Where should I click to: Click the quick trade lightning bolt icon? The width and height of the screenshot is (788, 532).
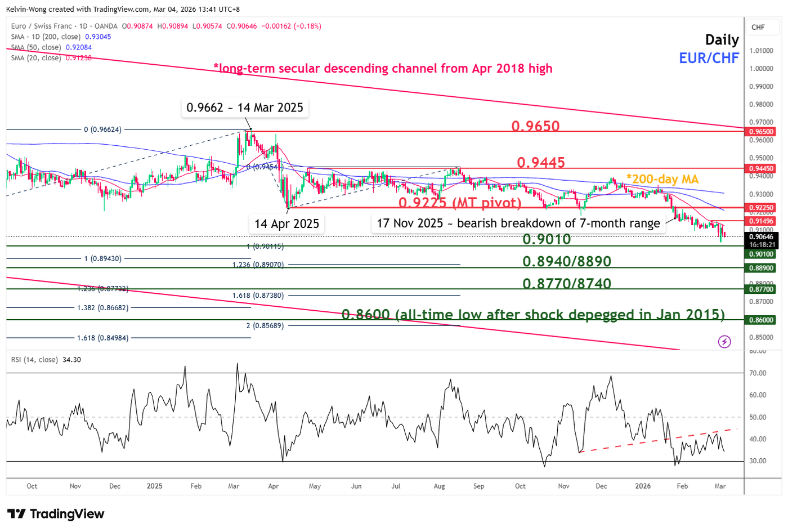[x=725, y=342]
